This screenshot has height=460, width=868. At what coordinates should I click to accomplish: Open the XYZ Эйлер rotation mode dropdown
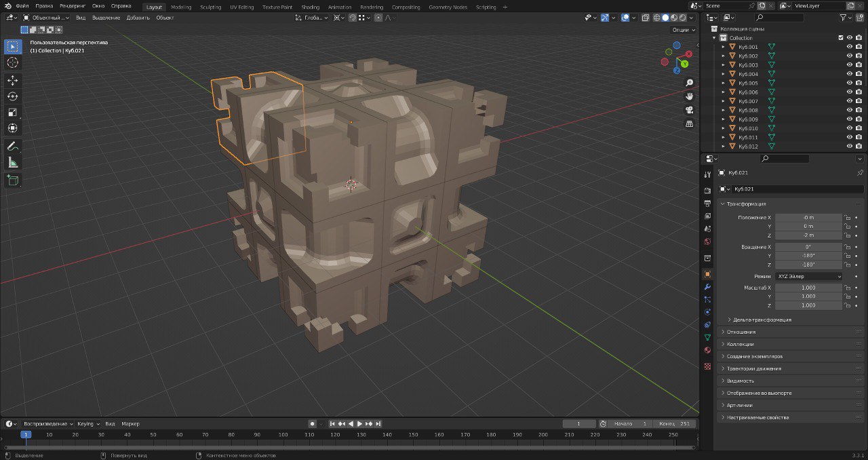[808, 276]
